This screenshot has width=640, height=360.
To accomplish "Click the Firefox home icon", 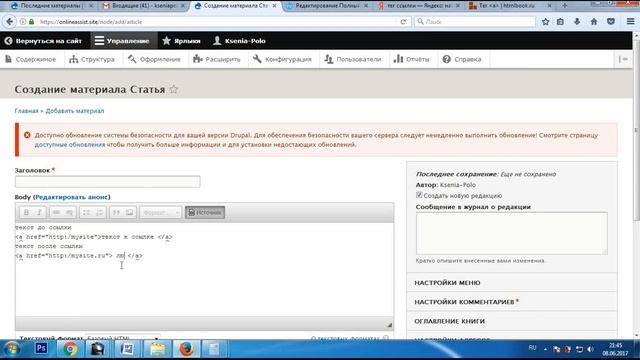I will pos(594,22).
